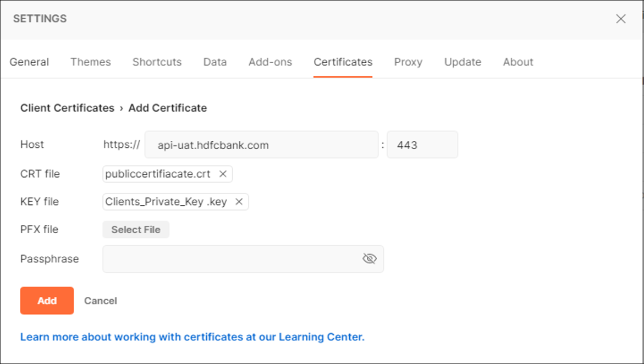Go to the Shortcuts tab
The height and width of the screenshot is (364, 644).
(x=157, y=62)
